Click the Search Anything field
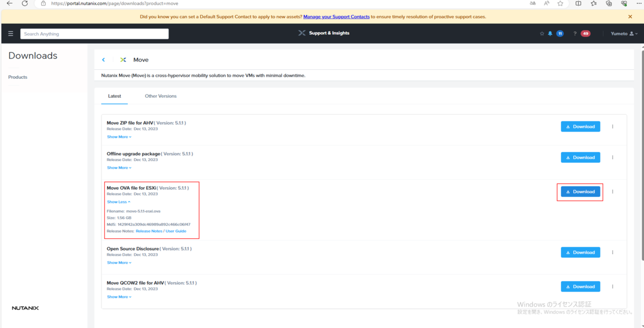The width and height of the screenshot is (644, 328). pos(94,34)
